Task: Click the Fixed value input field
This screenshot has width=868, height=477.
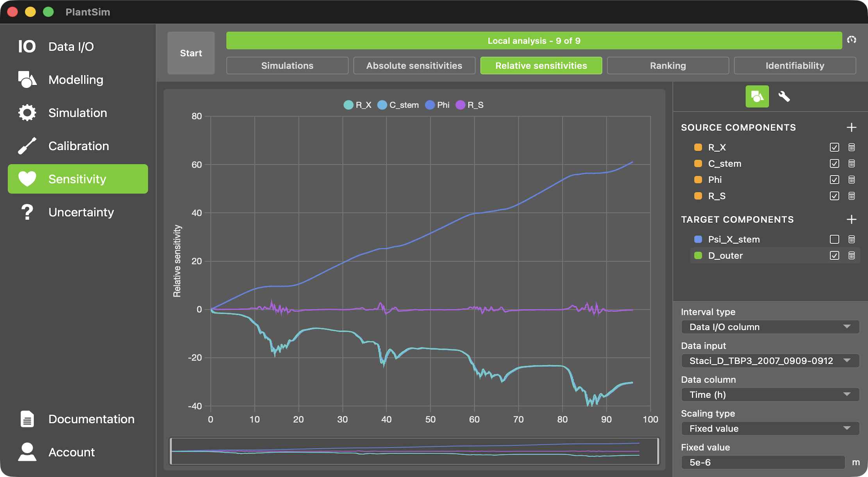Action: click(763, 463)
